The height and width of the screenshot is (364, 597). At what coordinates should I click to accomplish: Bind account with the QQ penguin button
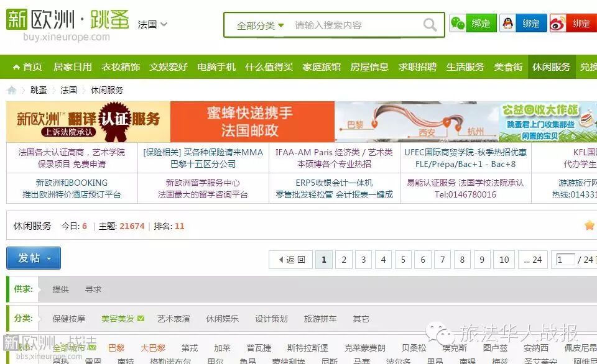tap(523, 23)
